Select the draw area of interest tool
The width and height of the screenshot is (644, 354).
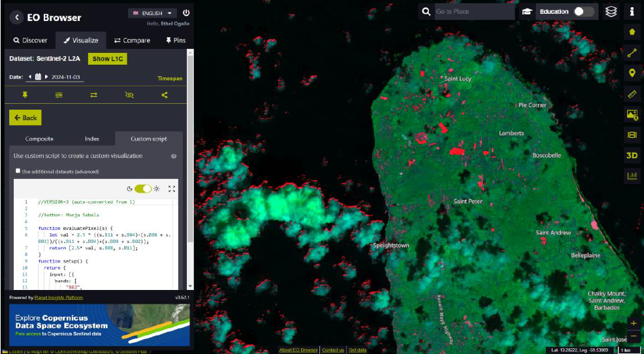(x=632, y=31)
